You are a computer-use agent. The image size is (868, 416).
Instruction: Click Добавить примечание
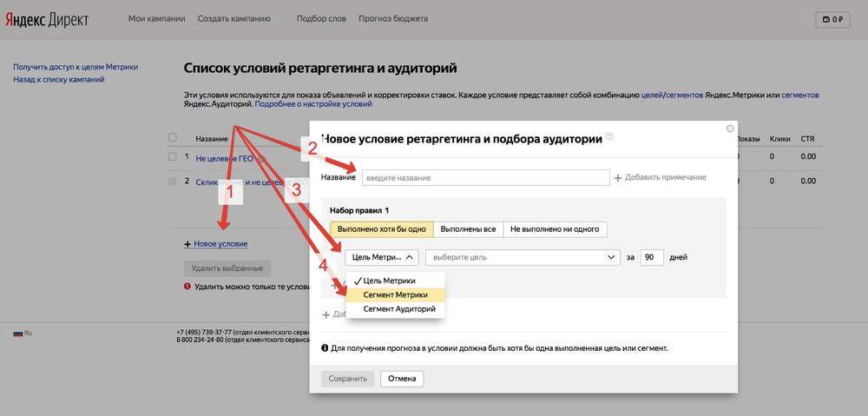coord(661,177)
